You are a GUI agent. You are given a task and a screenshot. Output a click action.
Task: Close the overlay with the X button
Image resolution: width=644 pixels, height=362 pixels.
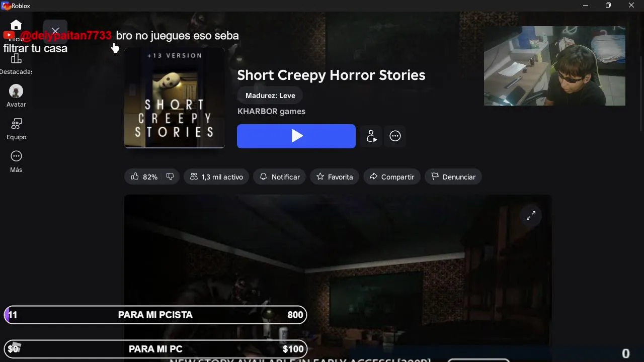(55, 31)
